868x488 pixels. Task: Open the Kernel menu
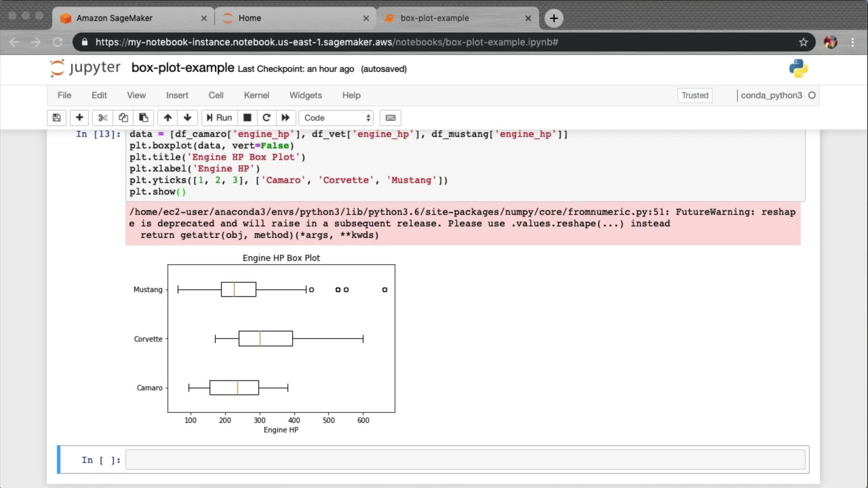(x=256, y=95)
